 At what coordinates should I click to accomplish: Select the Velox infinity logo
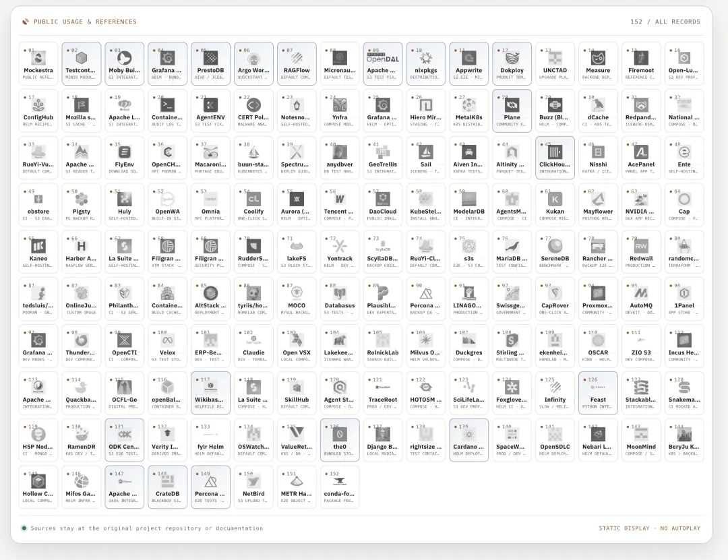pos(168,340)
